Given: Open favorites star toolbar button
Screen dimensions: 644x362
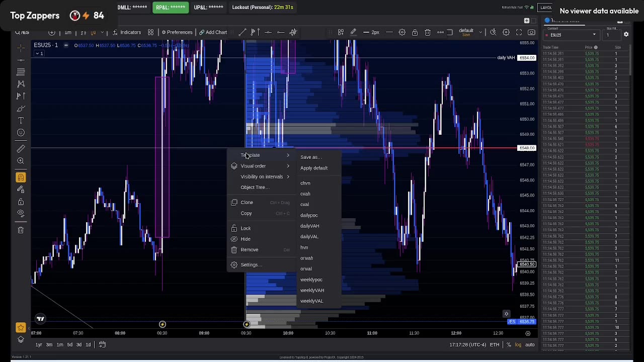Looking at the screenshot, I should [21, 328].
